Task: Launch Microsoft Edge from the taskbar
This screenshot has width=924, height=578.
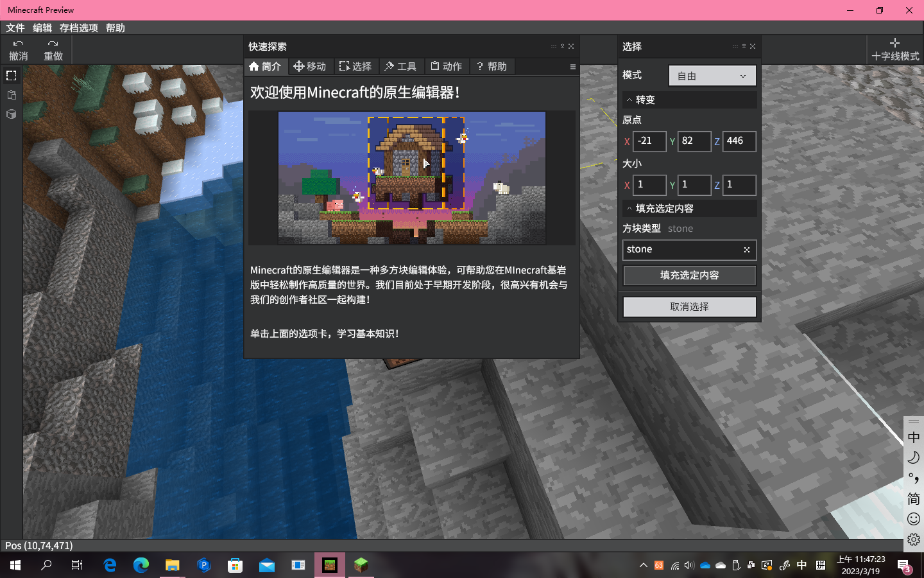Action: coord(141,565)
